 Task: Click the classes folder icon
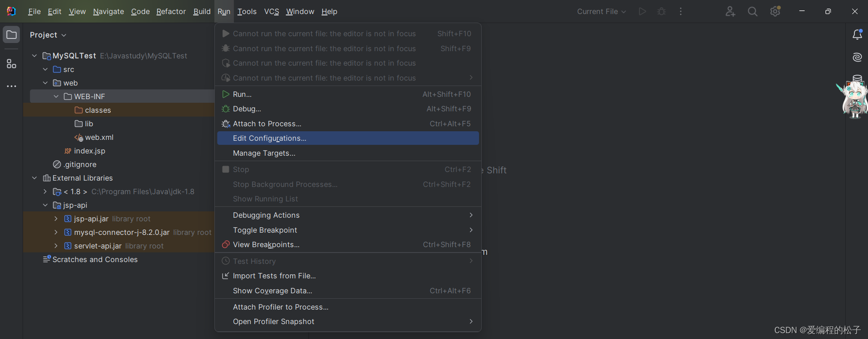(x=79, y=110)
